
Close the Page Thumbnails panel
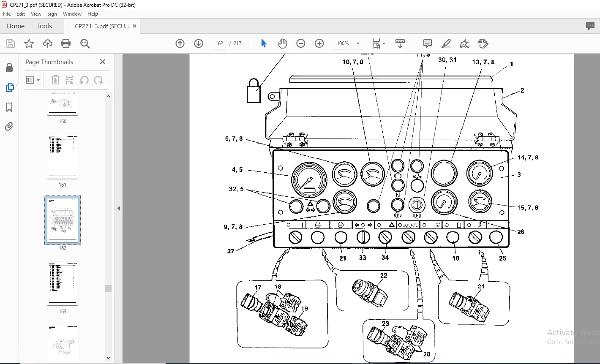pyautogui.click(x=103, y=62)
